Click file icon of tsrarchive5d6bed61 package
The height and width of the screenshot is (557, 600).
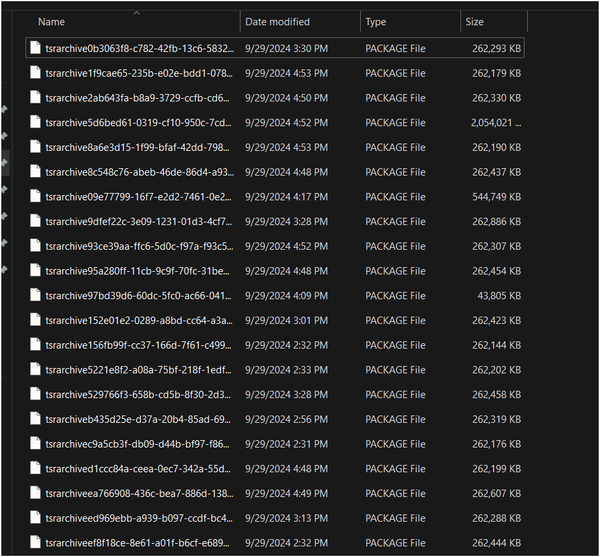[35, 122]
